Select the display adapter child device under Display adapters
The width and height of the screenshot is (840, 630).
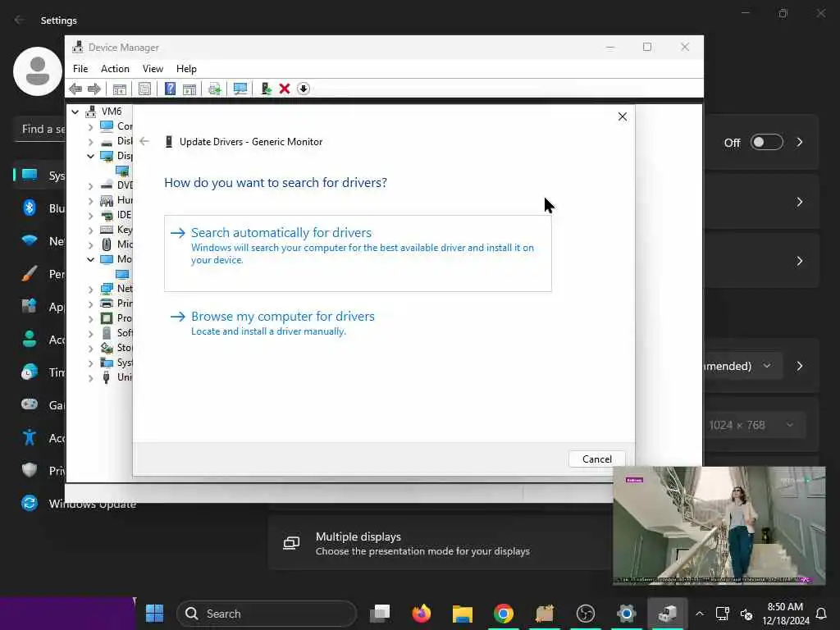coord(122,171)
